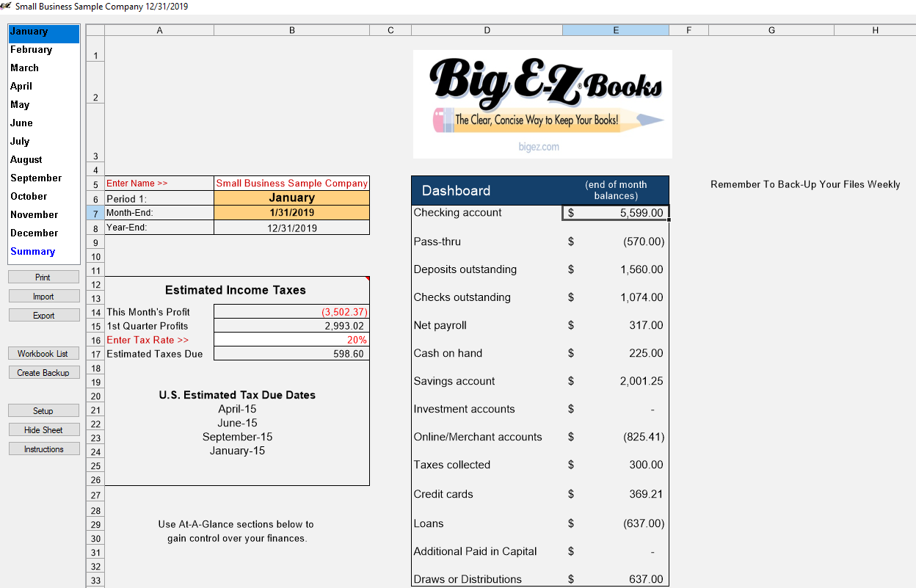Viewport: 916px width, 588px height.
Task: Open the Summary sheet
Action: pyautogui.click(x=32, y=251)
